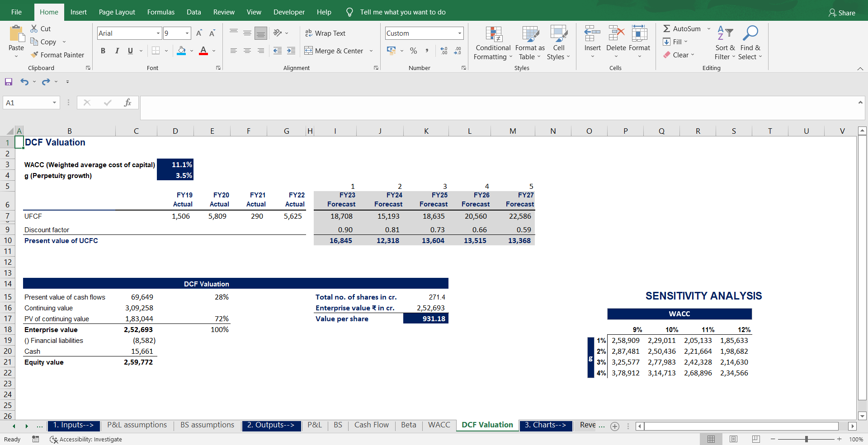Image resolution: width=868 pixels, height=445 pixels.
Task: Toggle Wrap Text
Action: pos(325,33)
